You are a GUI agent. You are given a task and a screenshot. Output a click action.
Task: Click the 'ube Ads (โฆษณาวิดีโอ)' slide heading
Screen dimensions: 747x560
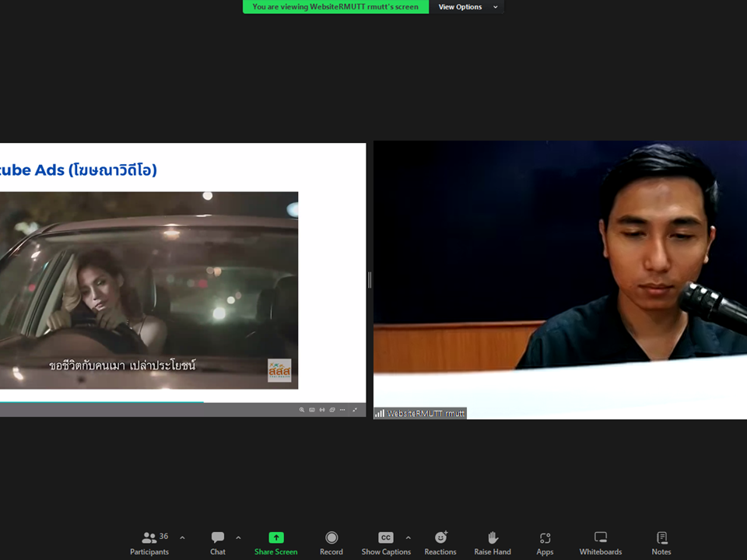pos(79,170)
